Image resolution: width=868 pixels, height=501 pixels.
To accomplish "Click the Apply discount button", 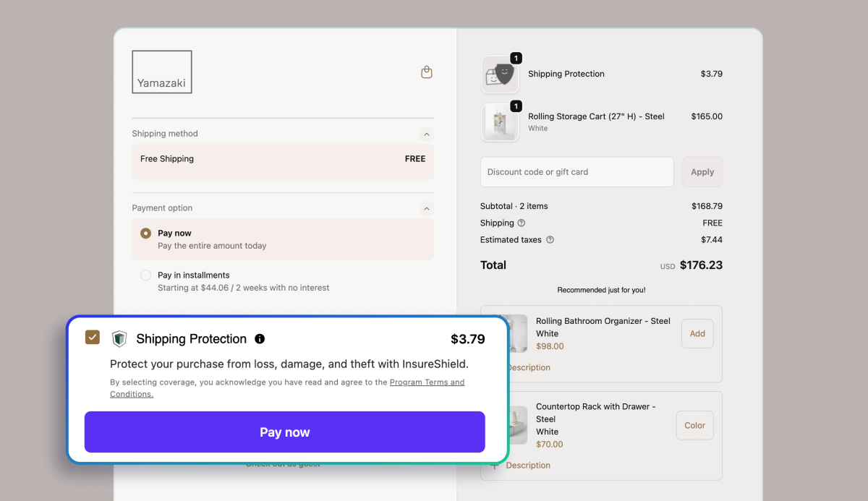I will tap(702, 172).
